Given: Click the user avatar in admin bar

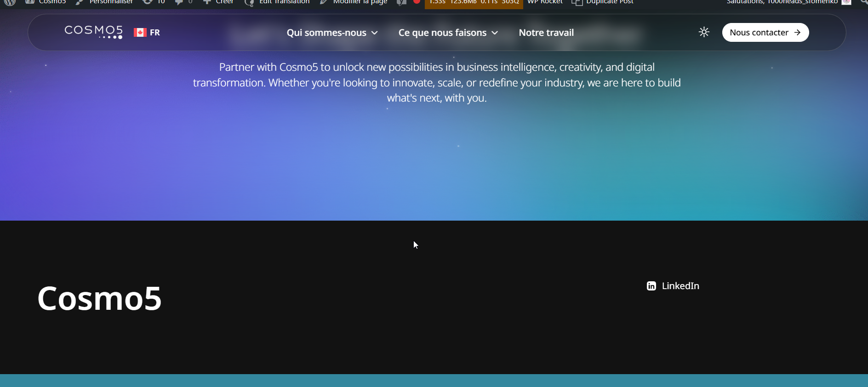Looking at the screenshot, I should tap(846, 2).
